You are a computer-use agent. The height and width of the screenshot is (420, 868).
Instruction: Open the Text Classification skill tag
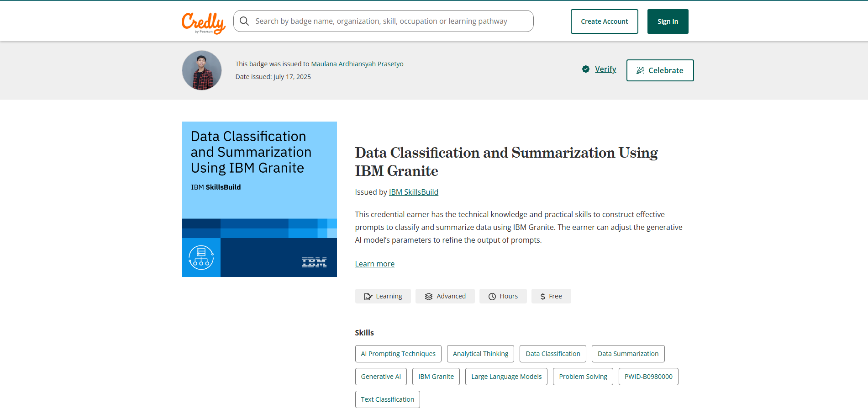388,399
